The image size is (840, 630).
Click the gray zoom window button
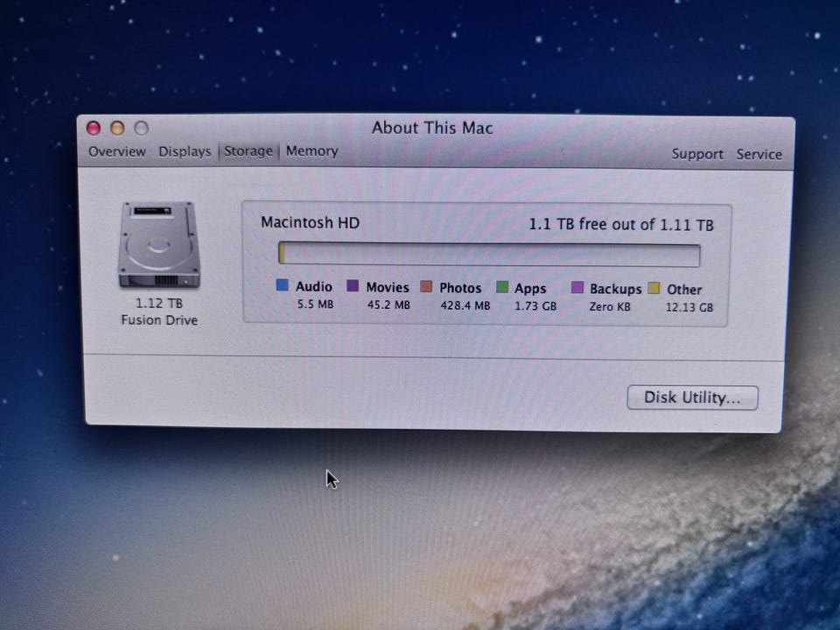coord(141,128)
